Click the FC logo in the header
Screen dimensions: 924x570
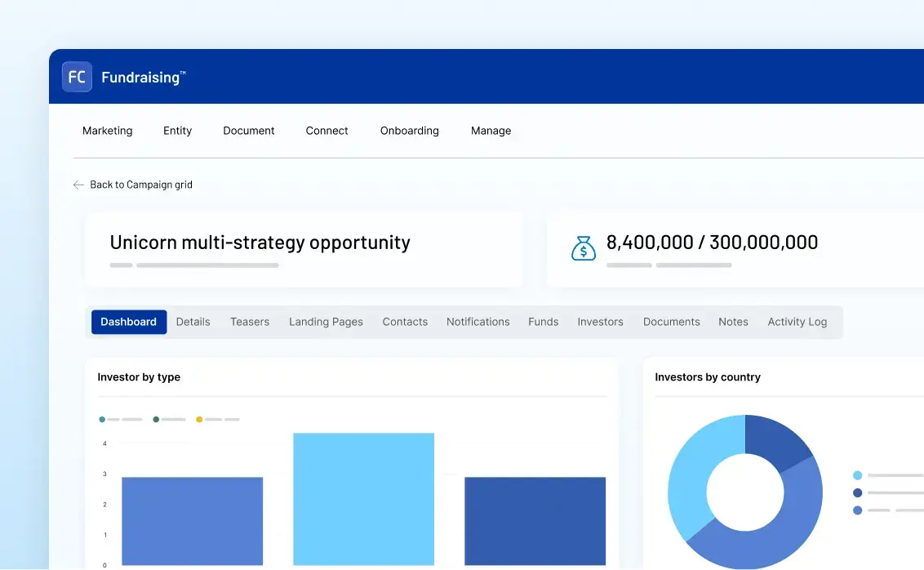[76, 76]
